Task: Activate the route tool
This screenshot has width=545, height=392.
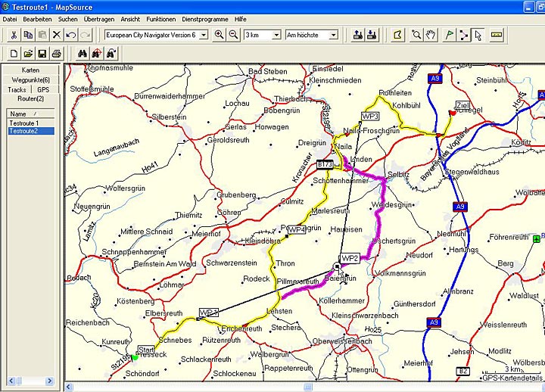Action: click(463, 35)
